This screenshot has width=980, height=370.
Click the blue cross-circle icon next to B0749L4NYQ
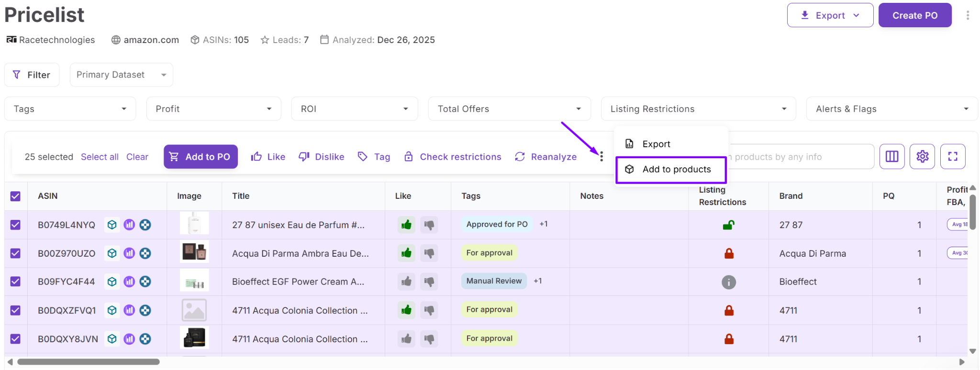[145, 225]
